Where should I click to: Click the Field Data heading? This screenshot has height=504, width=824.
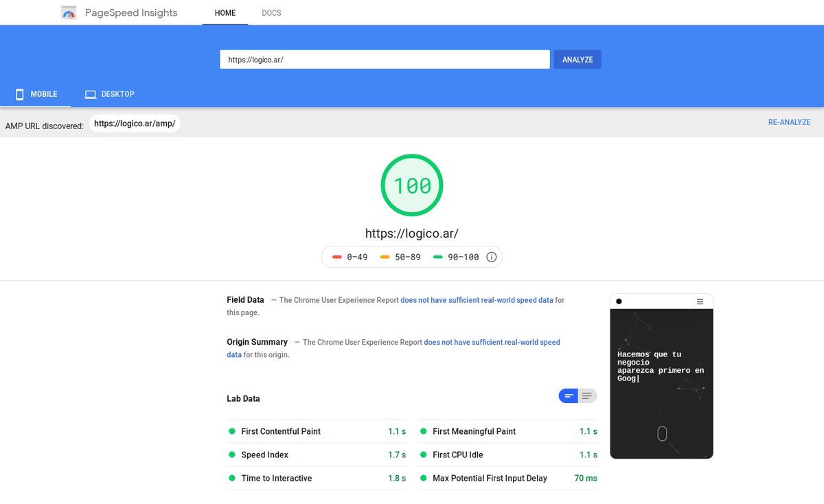pos(245,300)
